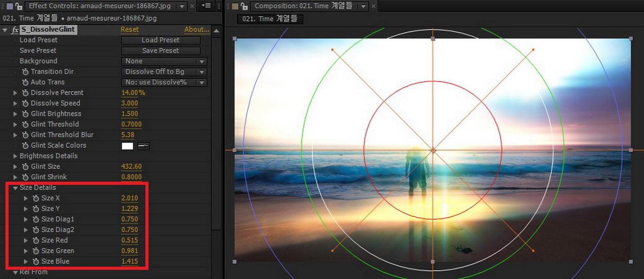Click the Size Blue value 1.415
This screenshot has height=279, width=644.
point(130,261)
